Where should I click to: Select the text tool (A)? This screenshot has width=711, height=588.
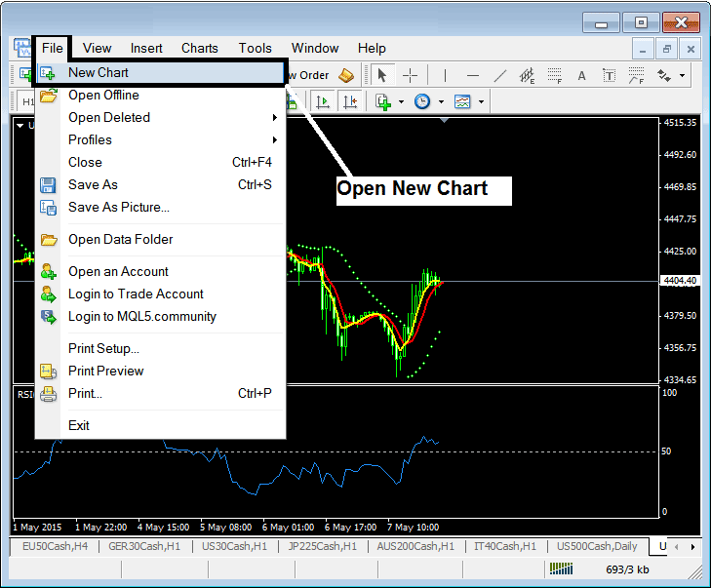581,75
